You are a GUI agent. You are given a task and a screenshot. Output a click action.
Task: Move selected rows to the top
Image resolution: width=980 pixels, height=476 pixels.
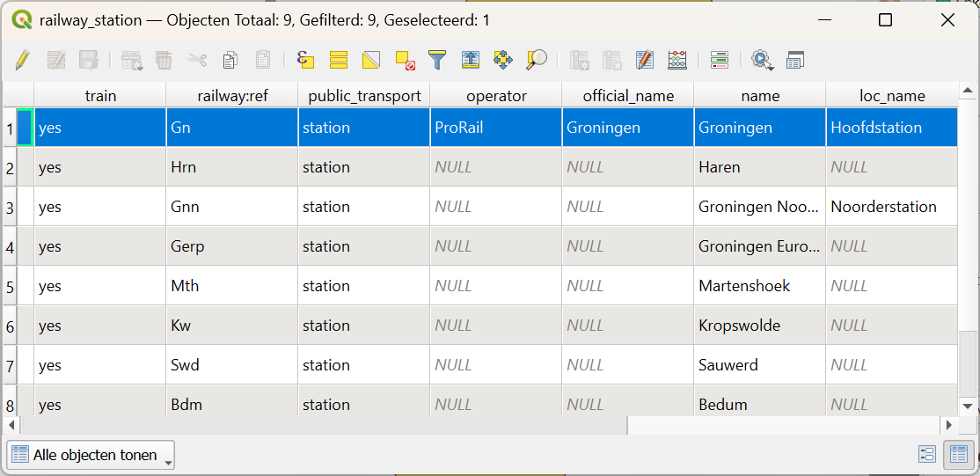pos(471,60)
